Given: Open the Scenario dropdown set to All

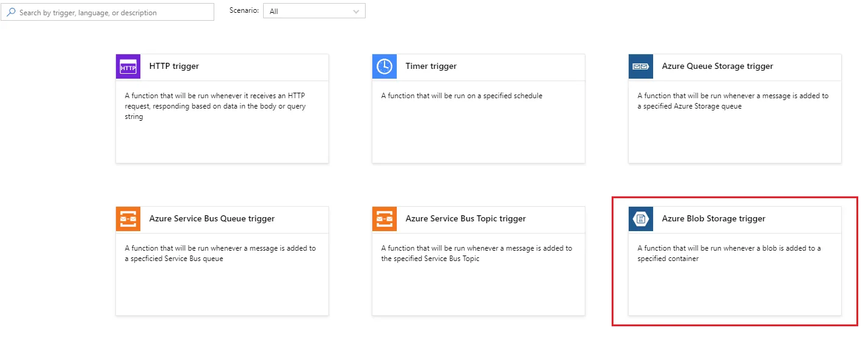Looking at the screenshot, I should 314,11.
